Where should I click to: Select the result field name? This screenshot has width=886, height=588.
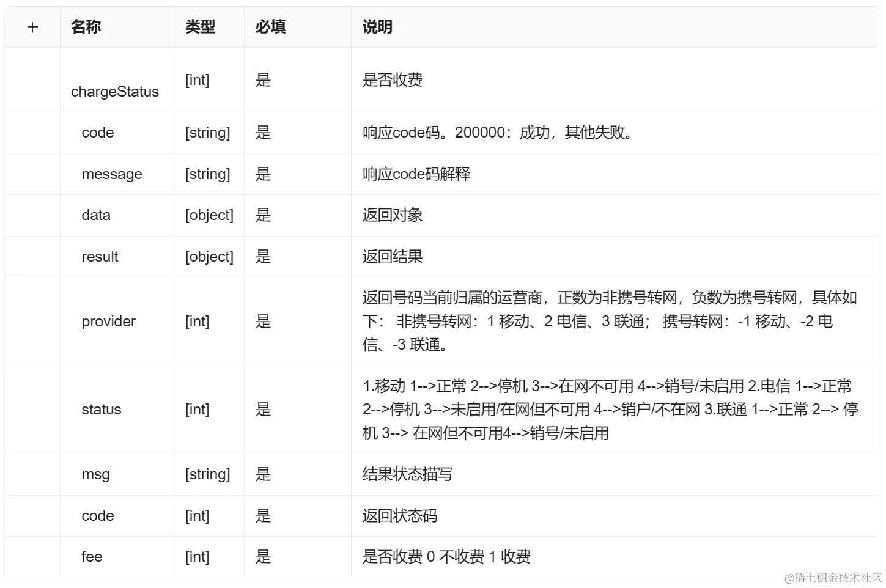100,257
